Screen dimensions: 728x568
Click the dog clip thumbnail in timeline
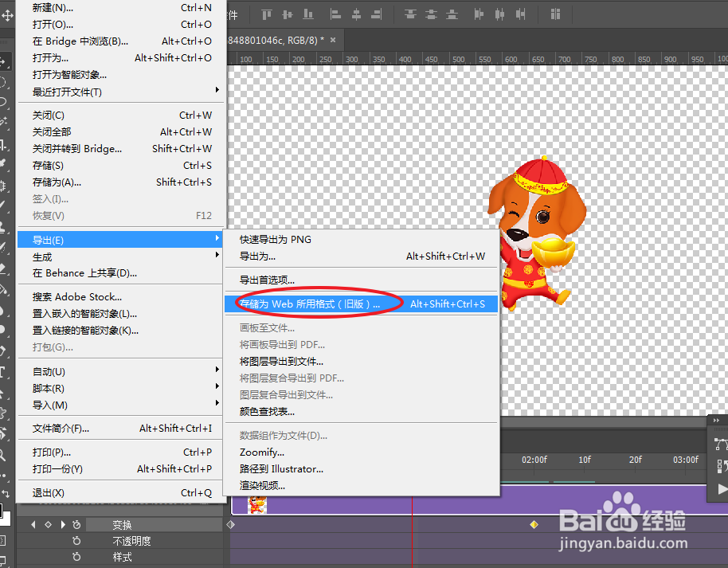tap(257, 505)
